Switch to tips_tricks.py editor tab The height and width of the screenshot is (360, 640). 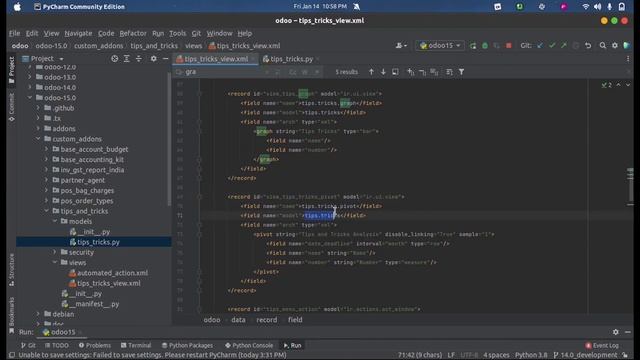(291, 59)
